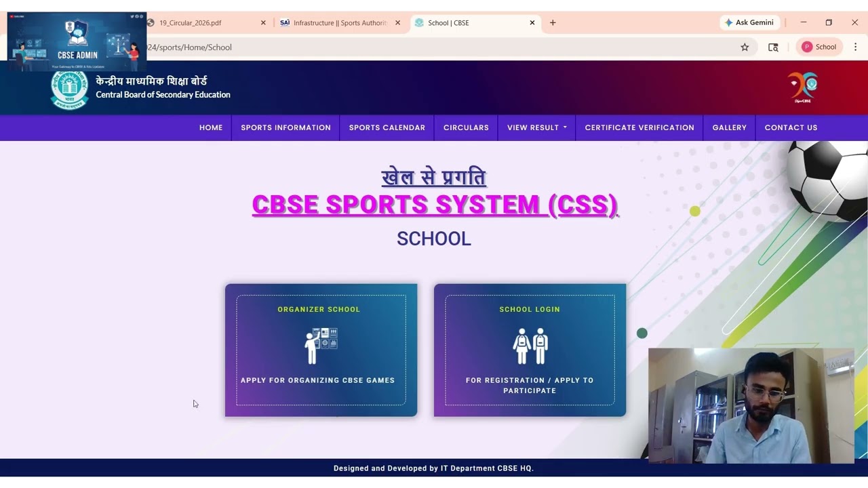Click the Ask Gemini button
Screen dimensions: 868x488
point(749,22)
